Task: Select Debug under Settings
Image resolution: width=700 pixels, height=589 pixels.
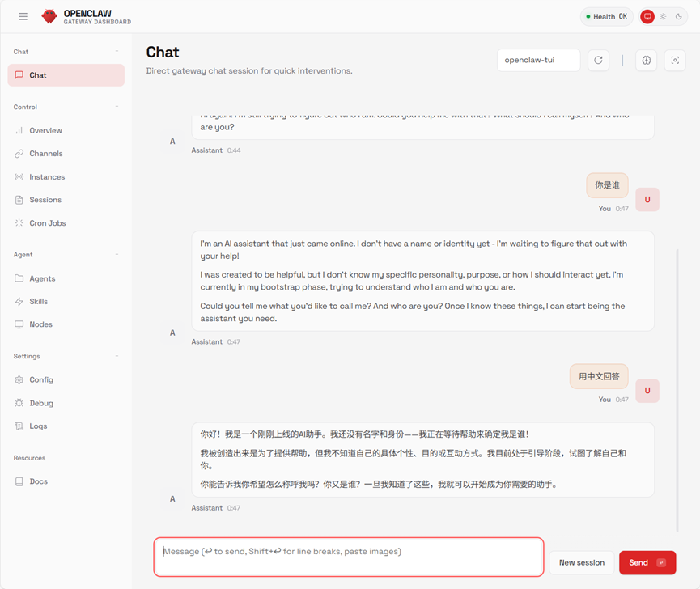Action: point(45,402)
